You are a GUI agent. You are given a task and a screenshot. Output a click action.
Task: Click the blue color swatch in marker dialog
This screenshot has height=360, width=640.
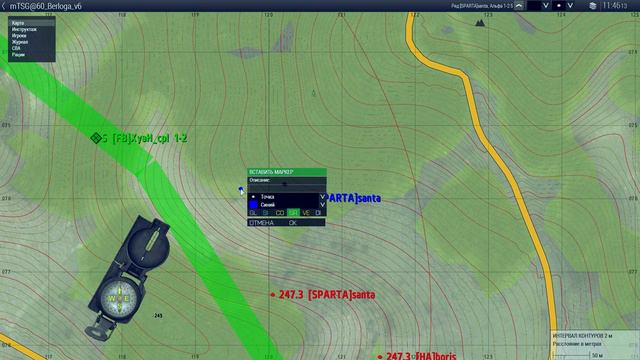tap(253, 204)
